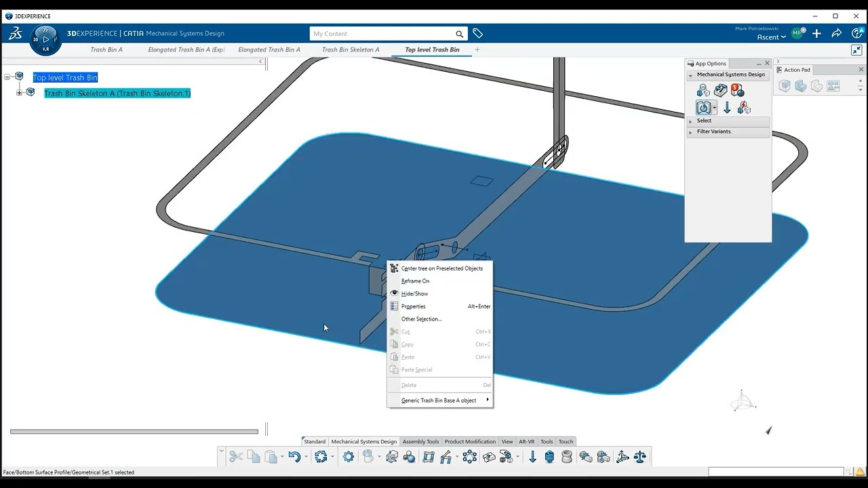This screenshot has height=488, width=868.
Task: Click the maximize view icon below help
Action: (856, 50)
